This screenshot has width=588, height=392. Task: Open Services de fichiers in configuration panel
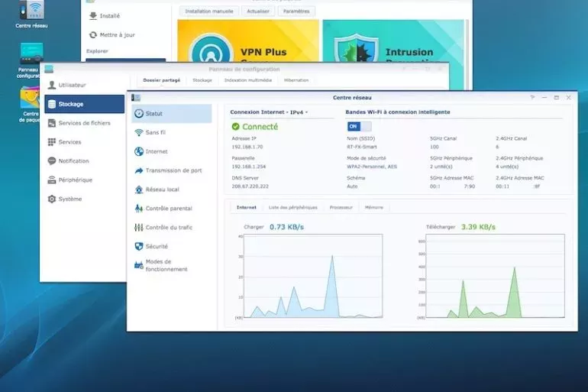pos(84,123)
